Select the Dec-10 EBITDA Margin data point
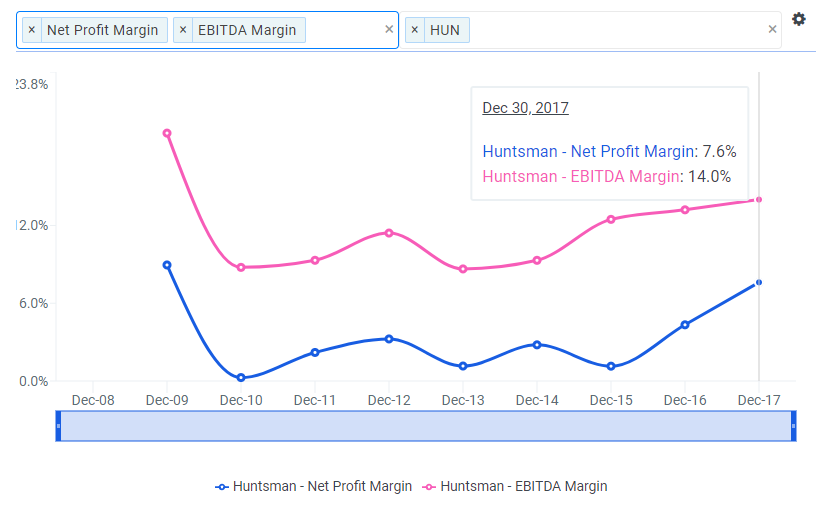 pos(241,267)
